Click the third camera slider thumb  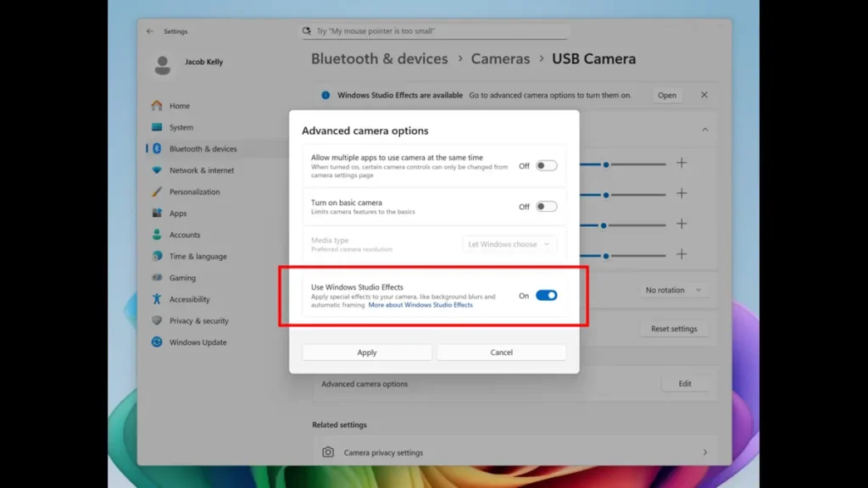pyautogui.click(x=604, y=225)
